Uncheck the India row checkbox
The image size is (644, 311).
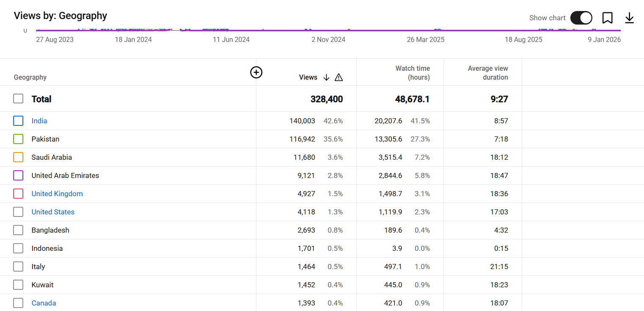[x=18, y=121]
